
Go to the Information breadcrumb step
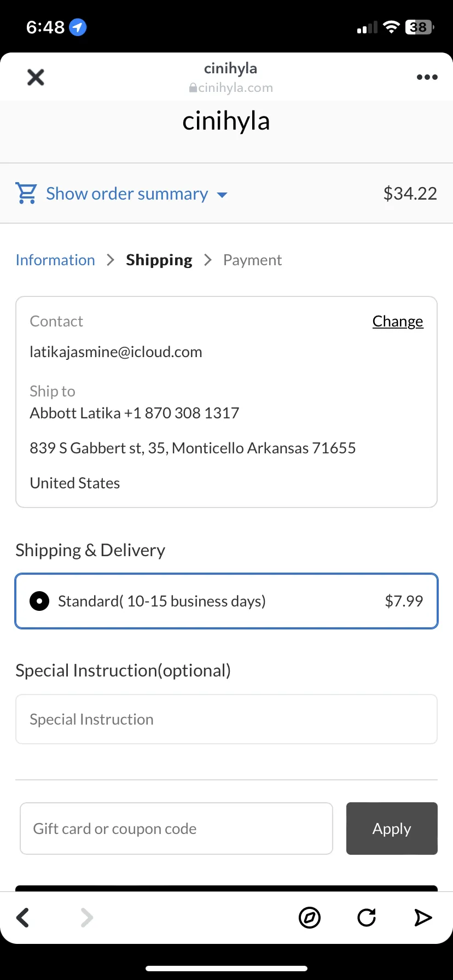click(55, 260)
